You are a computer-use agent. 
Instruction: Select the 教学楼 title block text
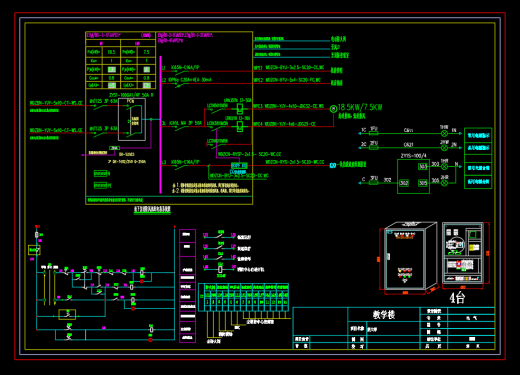click(x=383, y=314)
